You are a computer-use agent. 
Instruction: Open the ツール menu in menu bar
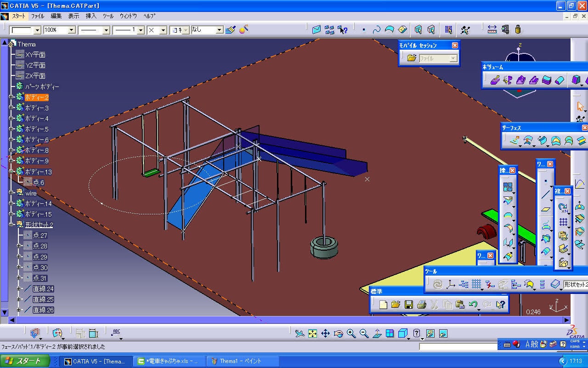point(108,16)
